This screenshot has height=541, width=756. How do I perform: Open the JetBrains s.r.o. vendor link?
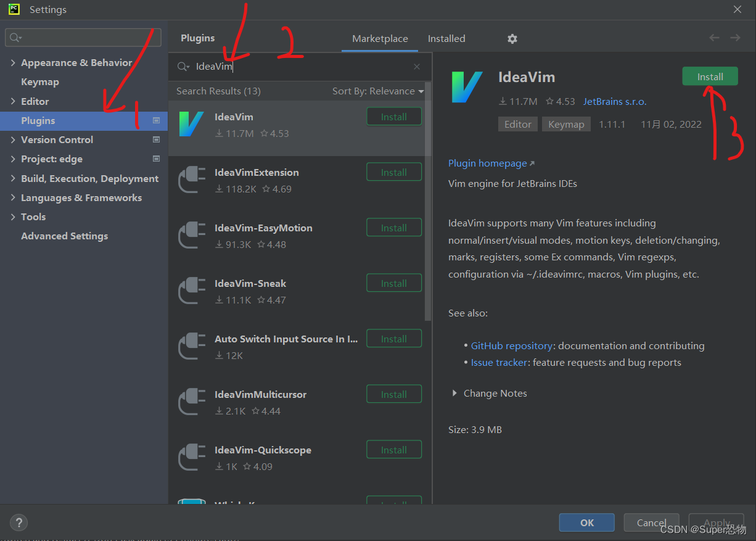(615, 102)
